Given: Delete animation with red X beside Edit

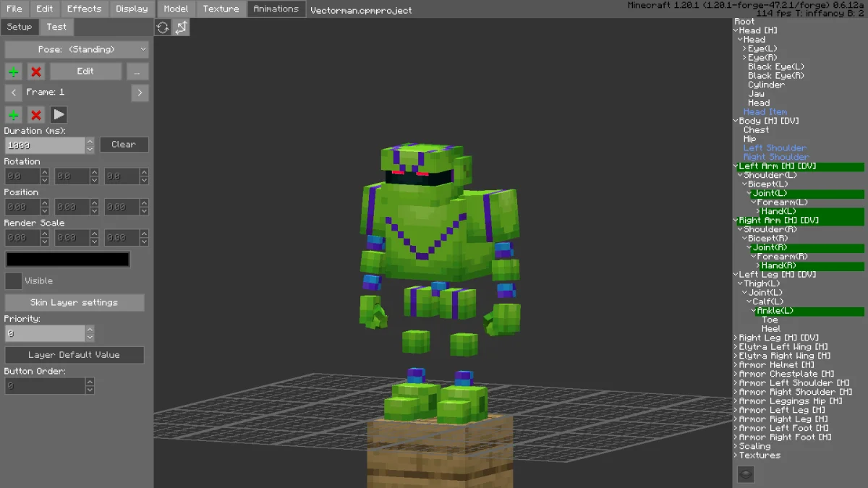Looking at the screenshot, I should point(36,72).
